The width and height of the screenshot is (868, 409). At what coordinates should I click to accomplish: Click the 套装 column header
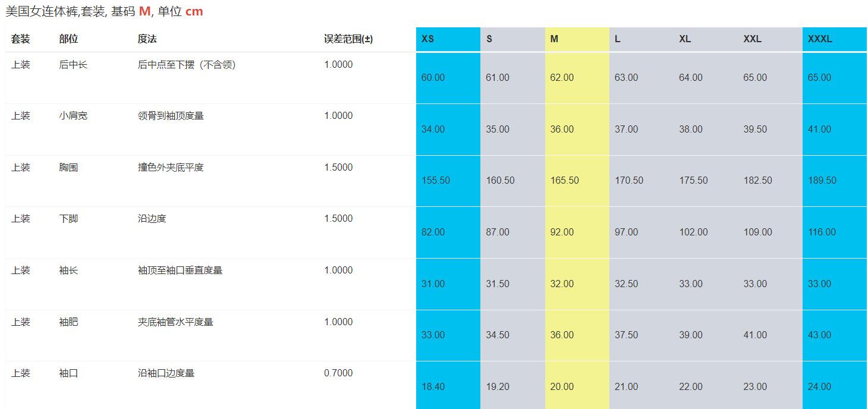20,39
